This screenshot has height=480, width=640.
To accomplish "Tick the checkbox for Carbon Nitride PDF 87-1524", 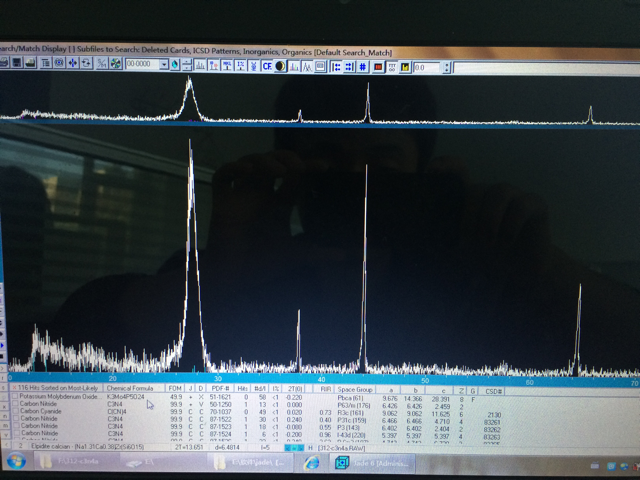I will click(16, 433).
